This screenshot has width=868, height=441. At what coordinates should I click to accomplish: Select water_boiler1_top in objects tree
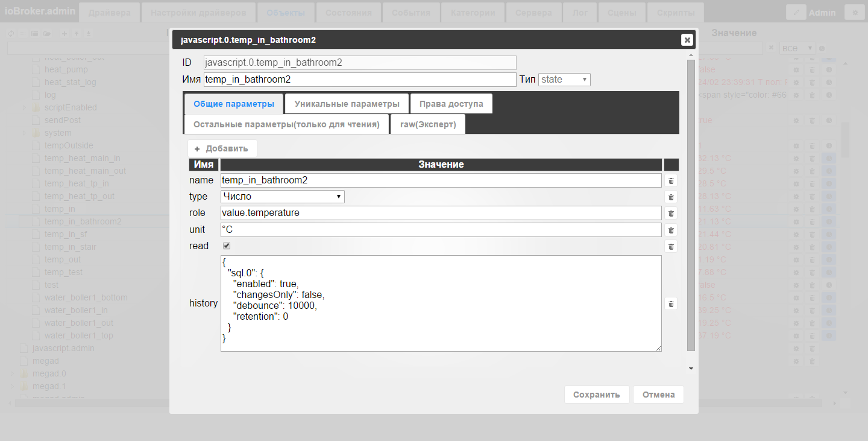point(79,336)
